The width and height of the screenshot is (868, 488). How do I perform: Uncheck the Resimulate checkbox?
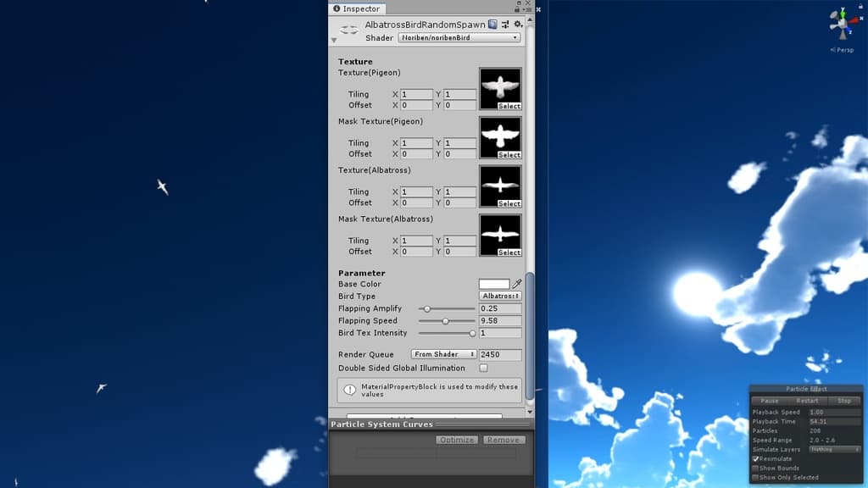click(756, 459)
